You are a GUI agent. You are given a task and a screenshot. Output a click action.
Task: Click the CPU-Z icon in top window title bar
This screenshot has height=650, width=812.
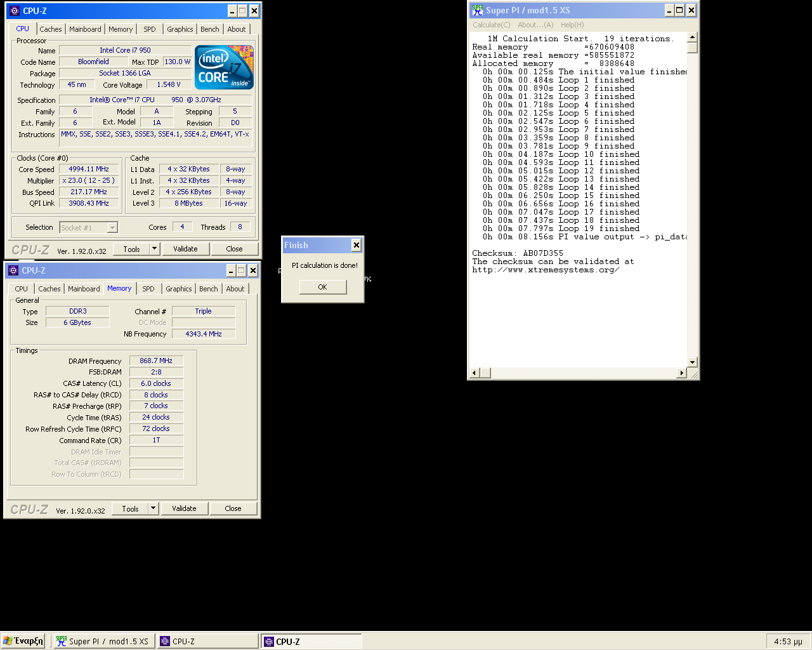15,11
